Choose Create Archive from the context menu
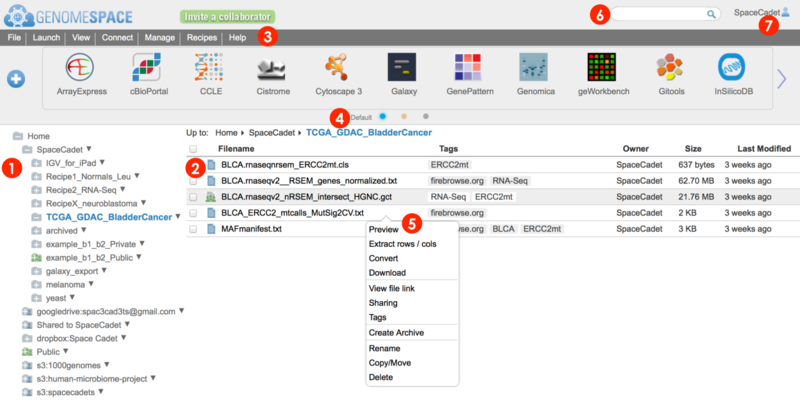 coord(396,333)
